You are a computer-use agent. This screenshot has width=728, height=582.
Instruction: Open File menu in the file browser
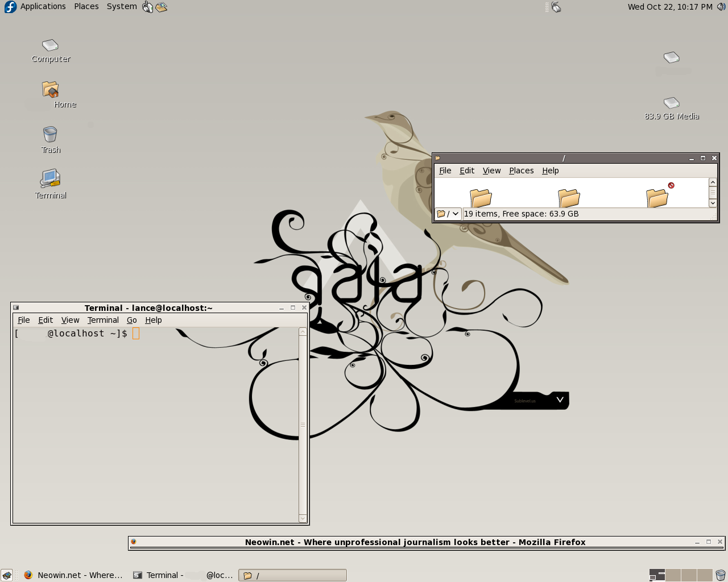coord(445,171)
